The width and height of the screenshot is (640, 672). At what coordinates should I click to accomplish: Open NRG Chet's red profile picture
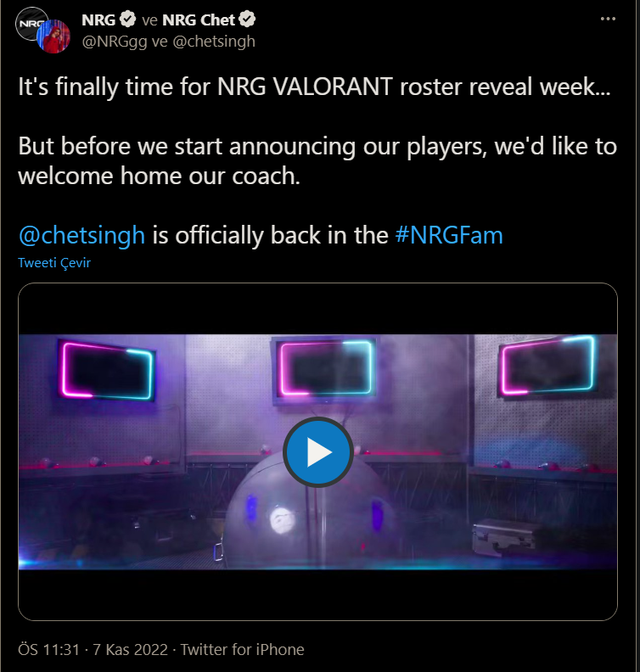pyautogui.click(x=53, y=36)
